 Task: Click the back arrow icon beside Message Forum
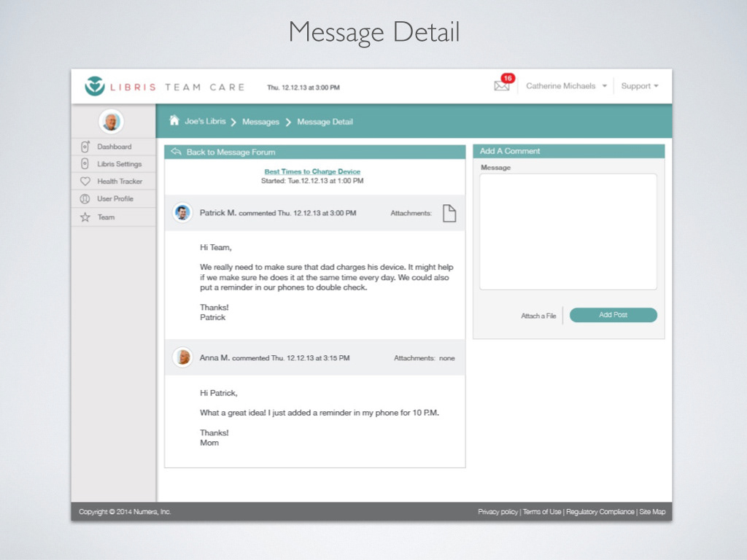point(177,152)
